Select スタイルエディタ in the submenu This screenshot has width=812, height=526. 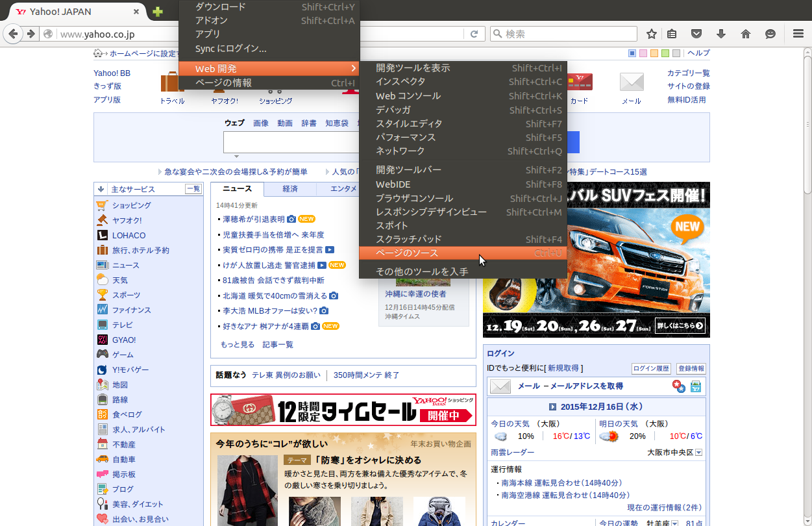click(463, 123)
